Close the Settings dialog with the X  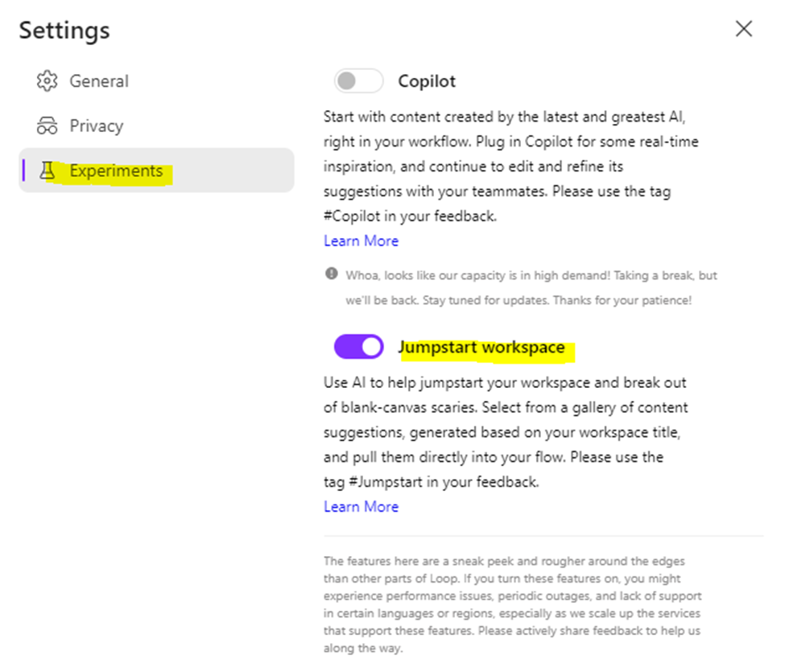pyautogui.click(x=744, y=29)
